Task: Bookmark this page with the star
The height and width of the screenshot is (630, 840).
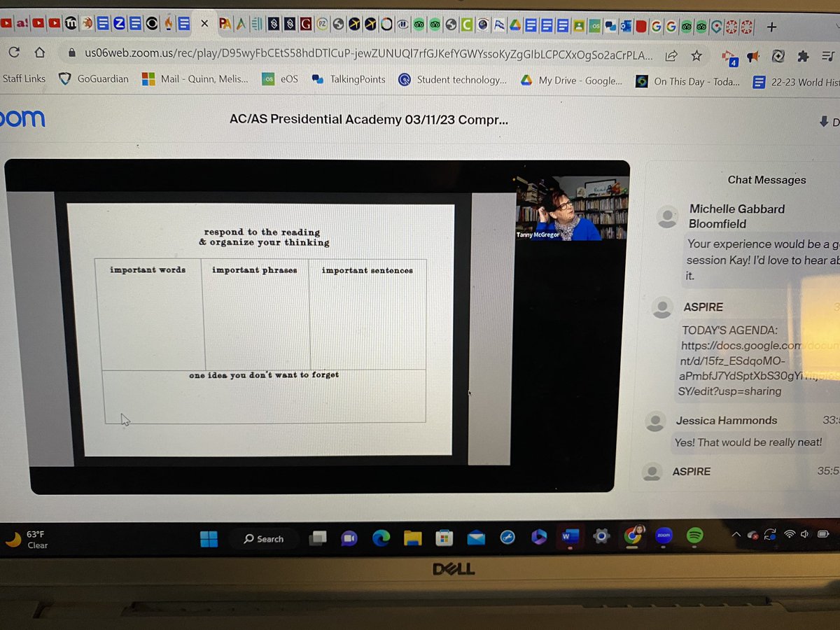Action: pyautogui.click(x=696, y=55)
